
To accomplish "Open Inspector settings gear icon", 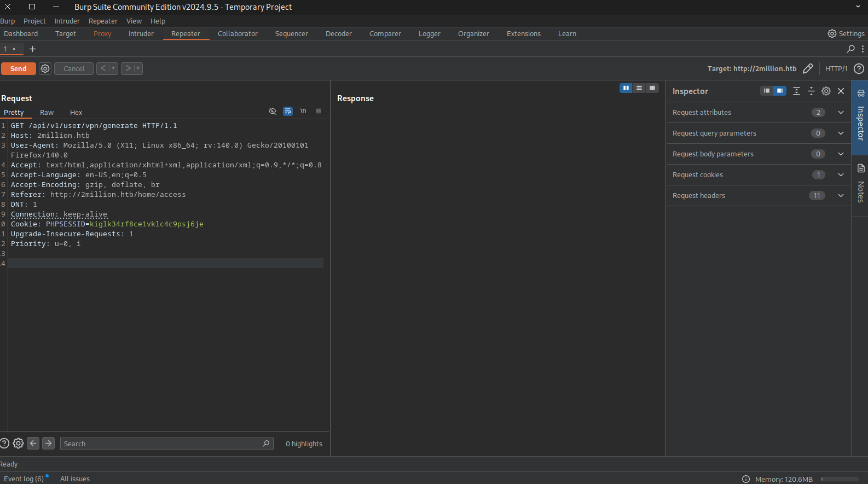I will tap(826, 91).
